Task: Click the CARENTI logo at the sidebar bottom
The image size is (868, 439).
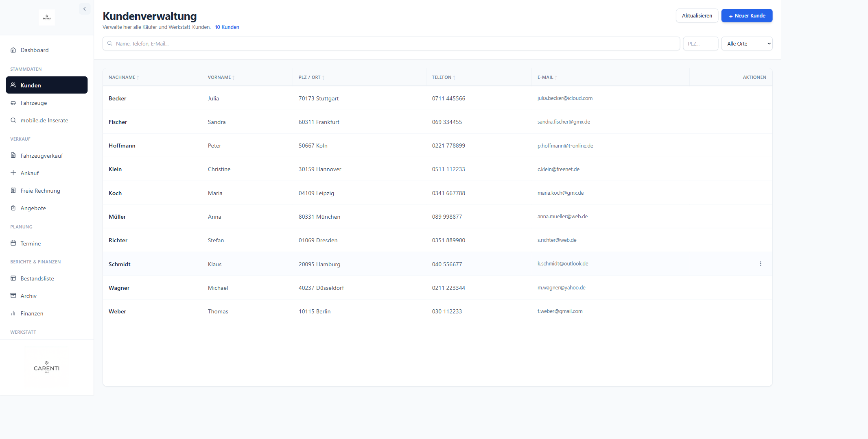Action: pyautogui.click(x=46, y=367)
